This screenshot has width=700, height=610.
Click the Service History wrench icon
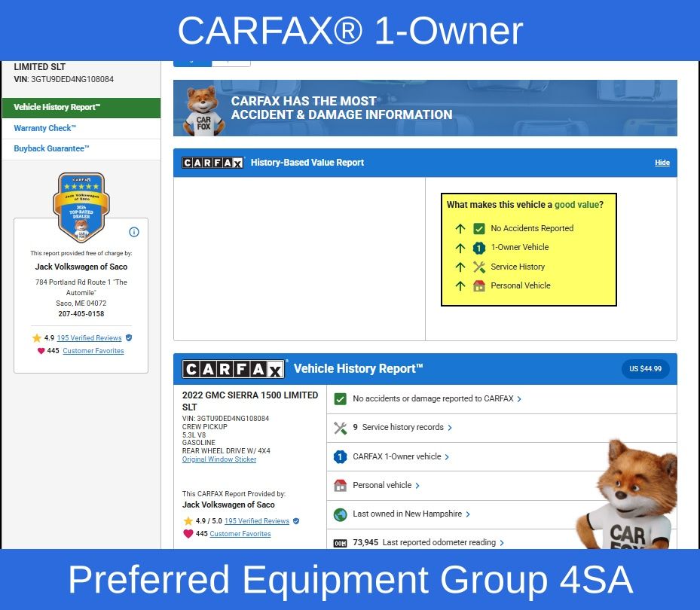(478, 267)
